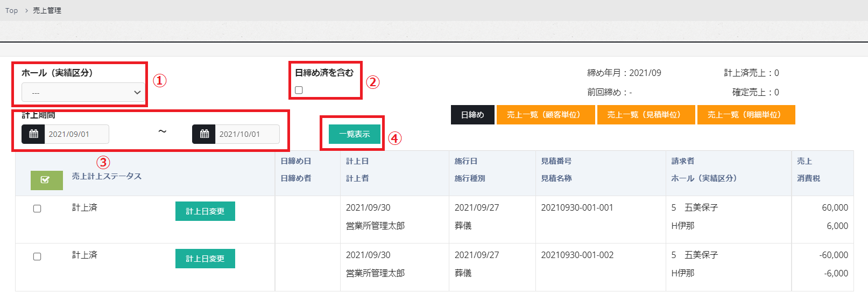The image size is (868, 299).
Task: Click the start date calendar icon
Action: 33,134
